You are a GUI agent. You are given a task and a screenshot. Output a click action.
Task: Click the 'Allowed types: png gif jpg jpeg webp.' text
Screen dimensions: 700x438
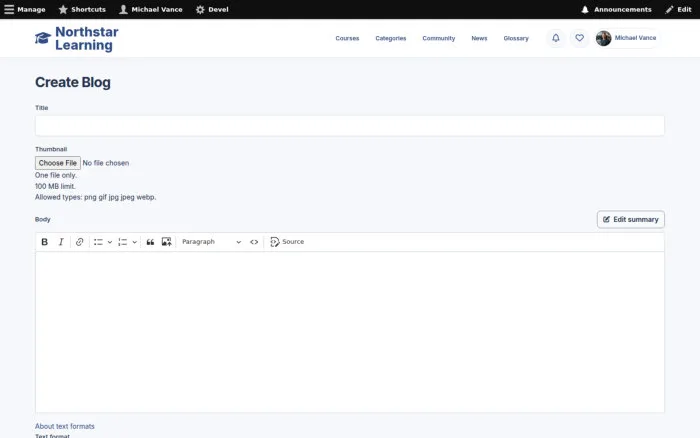coord(96,197)
